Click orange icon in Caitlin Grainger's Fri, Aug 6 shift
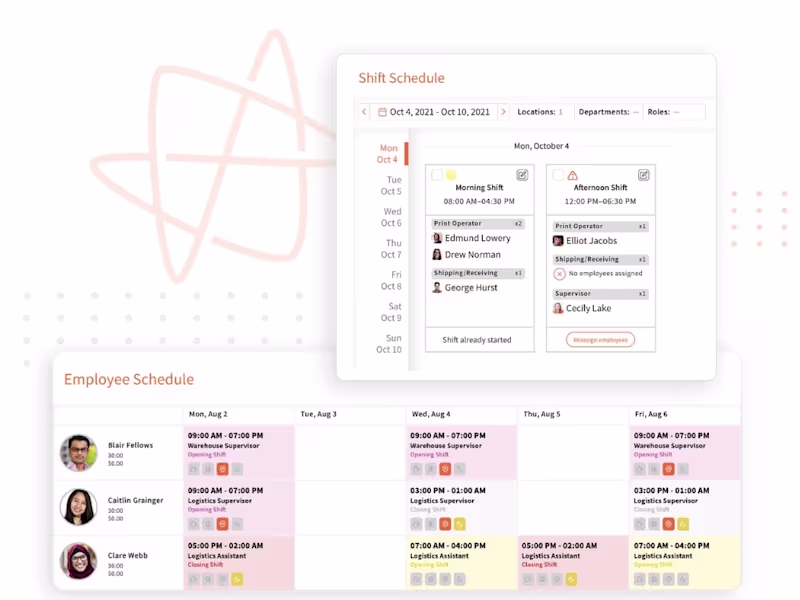This screenshot has width=800, height=600. [x=668, y=524]
